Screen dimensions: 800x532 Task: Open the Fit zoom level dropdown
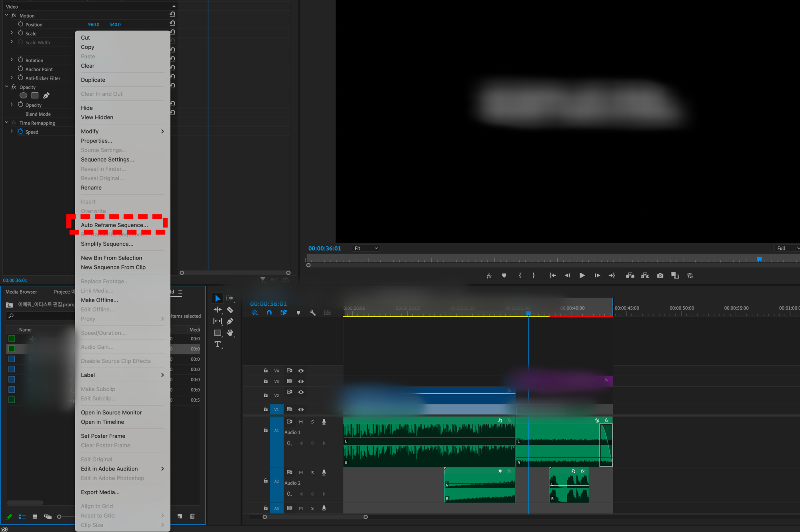coord(366,248)
